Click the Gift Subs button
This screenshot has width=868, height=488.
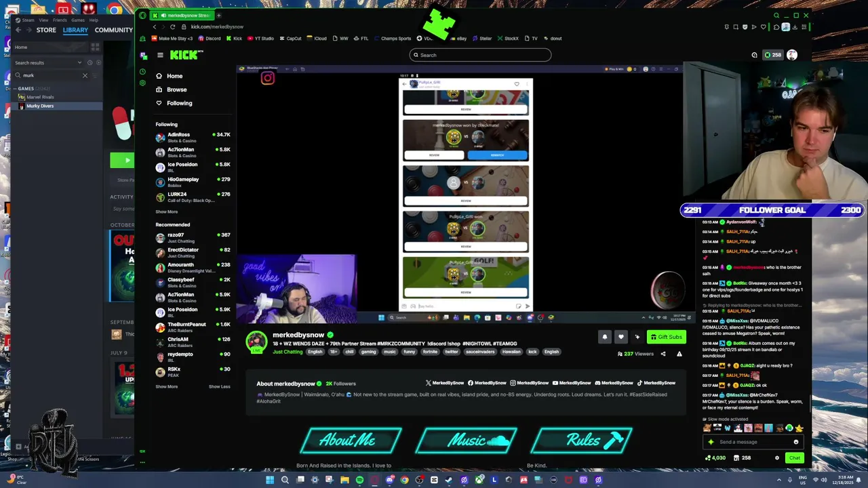point(666,337)
